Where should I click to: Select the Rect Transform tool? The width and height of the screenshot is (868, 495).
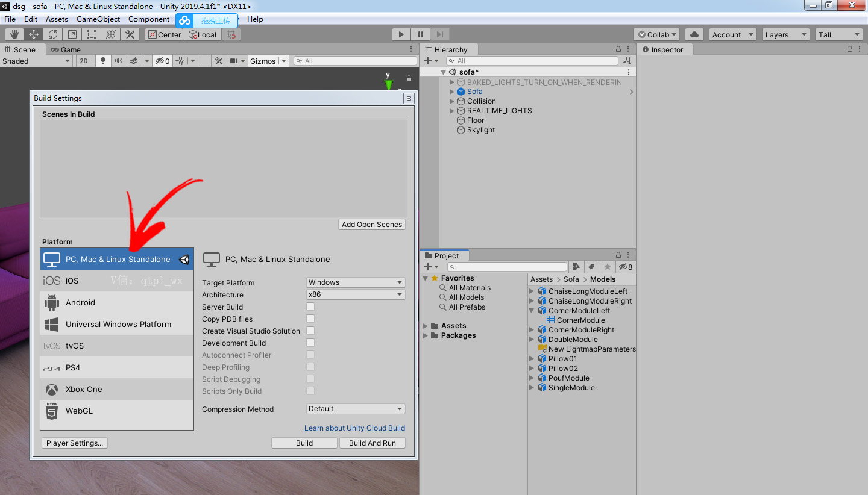point(92,34)
